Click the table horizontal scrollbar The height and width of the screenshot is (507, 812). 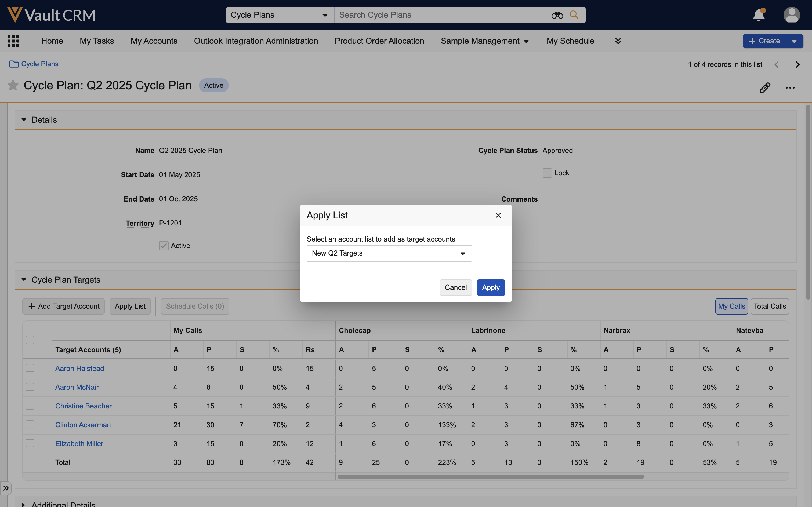(x=490, y=476)
